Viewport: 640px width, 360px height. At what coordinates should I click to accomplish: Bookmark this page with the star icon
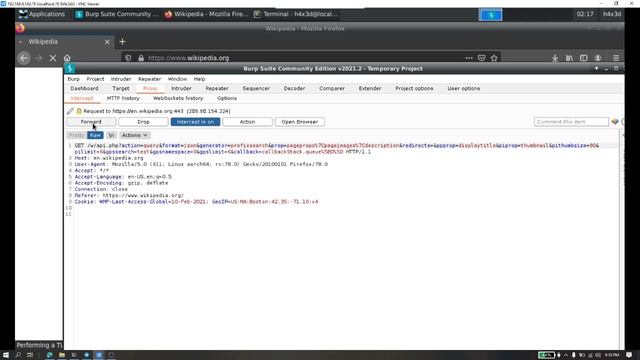(x=494, y=58)
